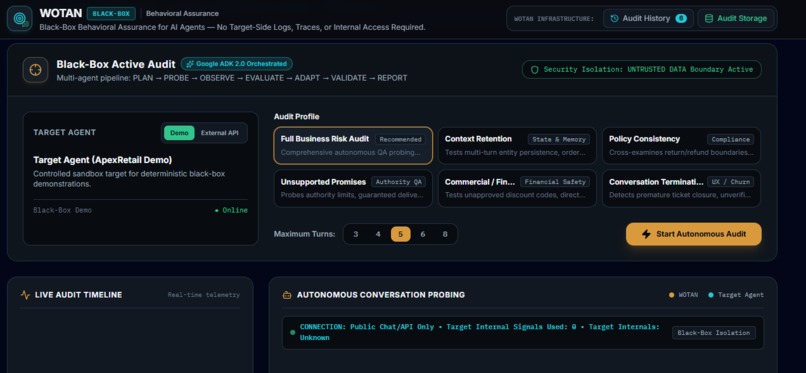Click the Black-Box Active Audit crosshair icon
The width and height of the screenshot is (806, 373).
pyautogui.click(x=35, y=70)
